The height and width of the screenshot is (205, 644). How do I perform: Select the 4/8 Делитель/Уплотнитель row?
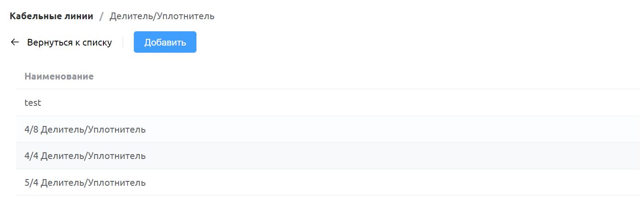tap(328, 130)
